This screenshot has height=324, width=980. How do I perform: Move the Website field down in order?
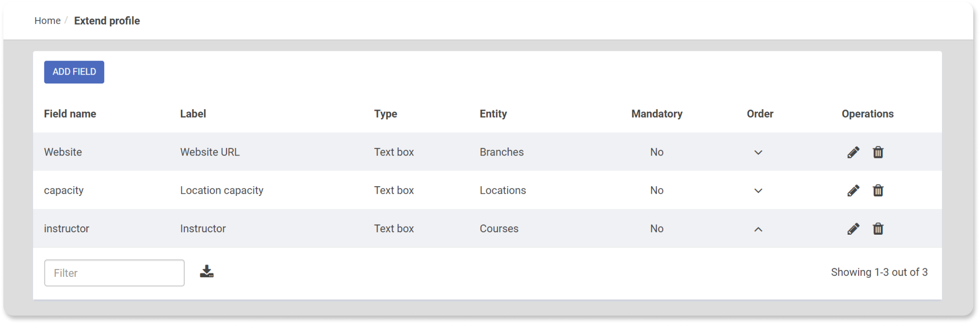click(x=758, y=153)
